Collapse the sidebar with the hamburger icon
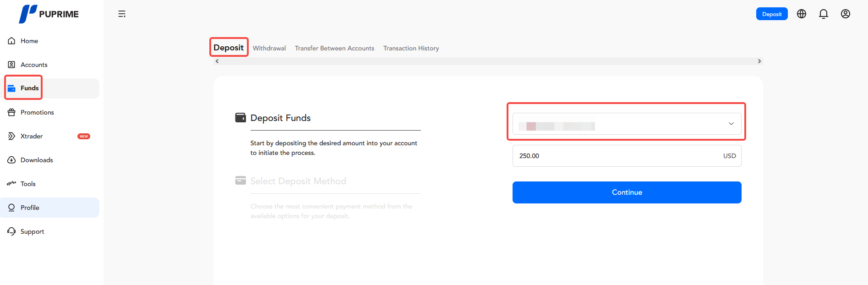 tap(122, 14)
